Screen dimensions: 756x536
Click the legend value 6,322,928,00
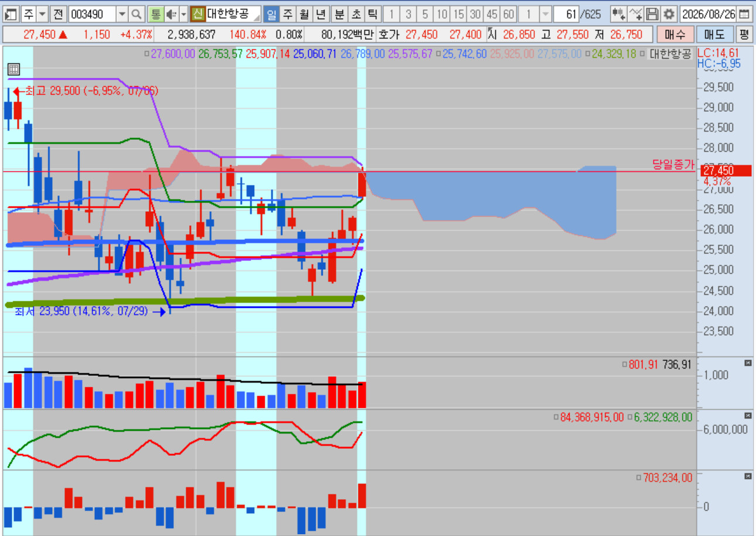663,417
